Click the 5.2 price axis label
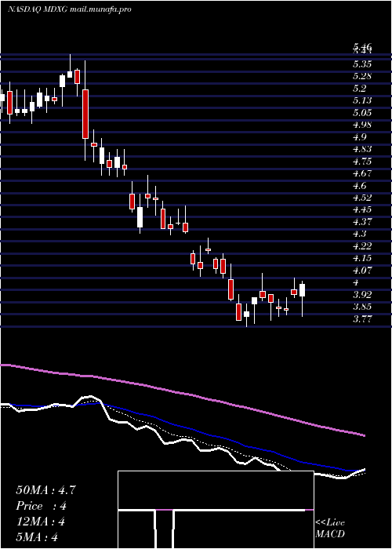The width and height of the screenshot is (392, 549). click(x=360, y=88)
